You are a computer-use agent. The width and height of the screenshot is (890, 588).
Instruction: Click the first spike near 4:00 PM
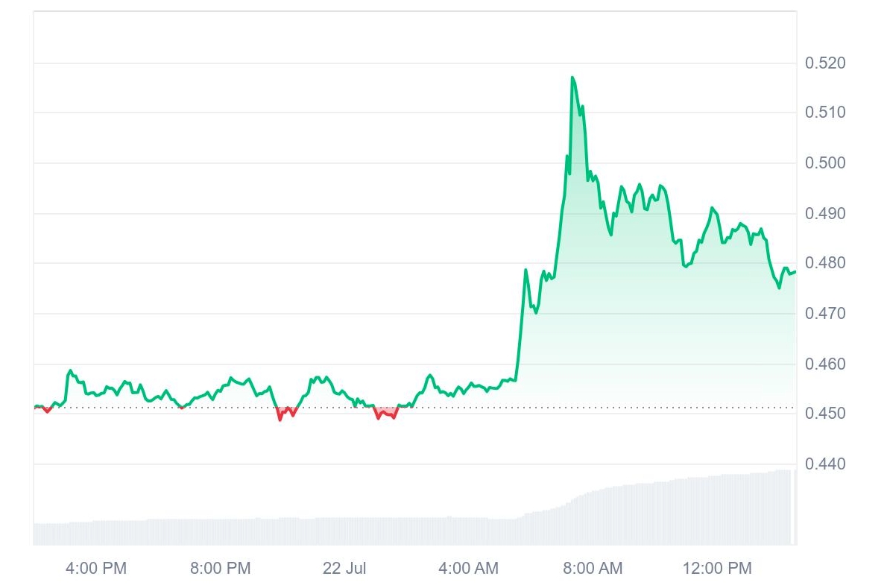71,370
